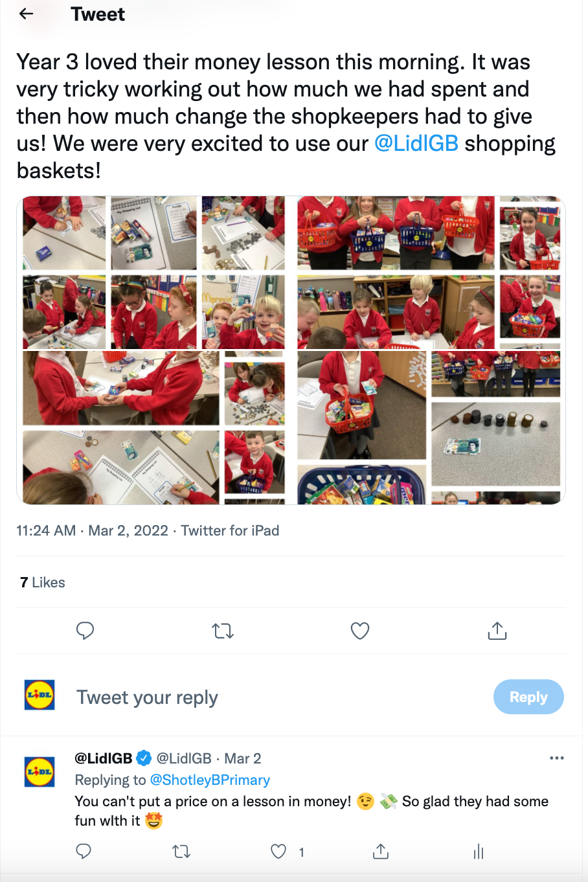Retweet the LidlGB reply
The width and height of the screenshot is (588, 882).
point(182,852)
